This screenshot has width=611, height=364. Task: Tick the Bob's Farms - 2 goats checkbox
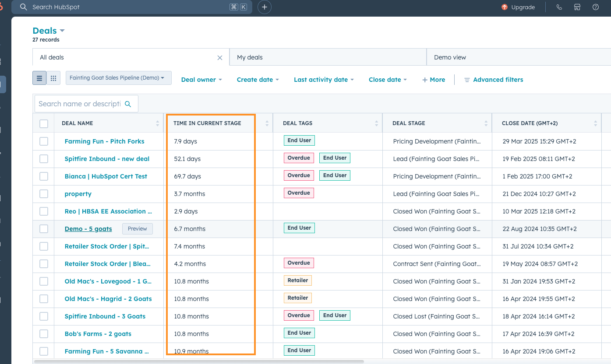click(44, 334)
